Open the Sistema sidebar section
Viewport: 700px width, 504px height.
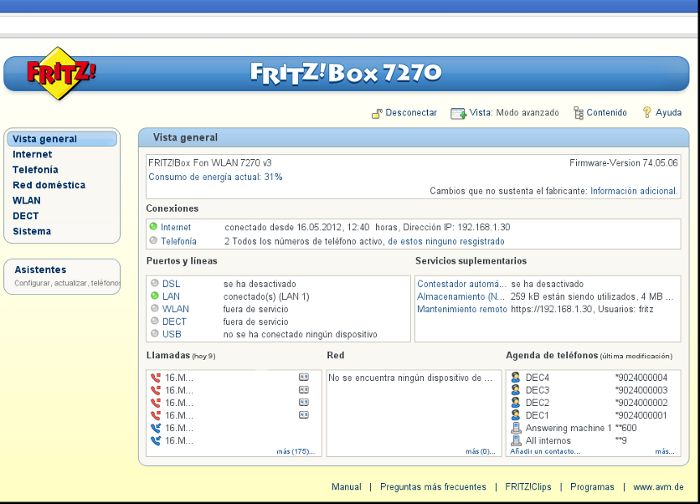tap(31, 231)
